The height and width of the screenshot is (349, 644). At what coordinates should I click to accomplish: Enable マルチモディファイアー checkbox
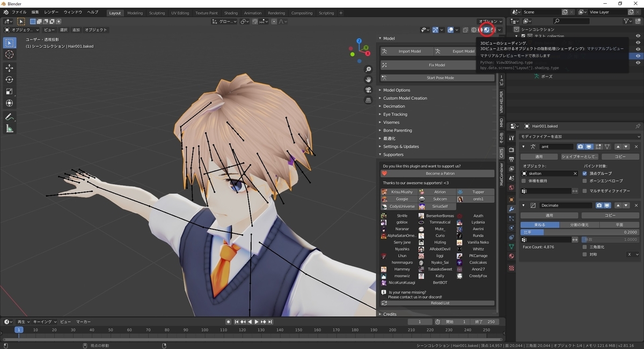[x=585, y=191]
